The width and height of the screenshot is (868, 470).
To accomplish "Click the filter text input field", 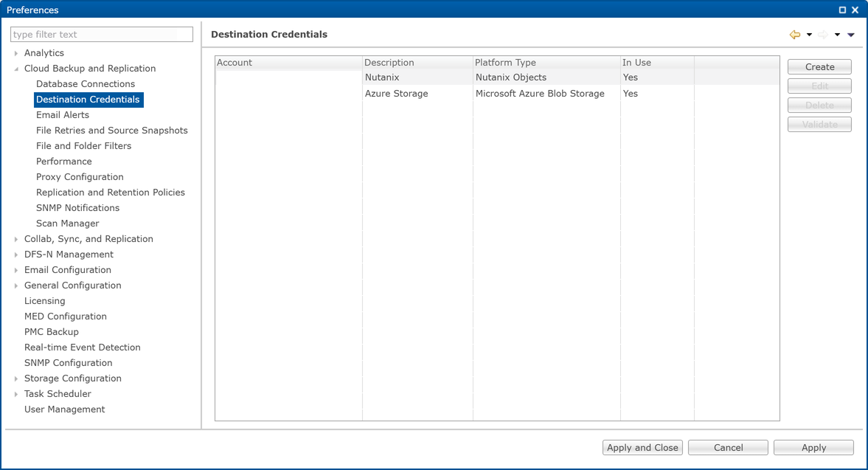I will (102, 35).
